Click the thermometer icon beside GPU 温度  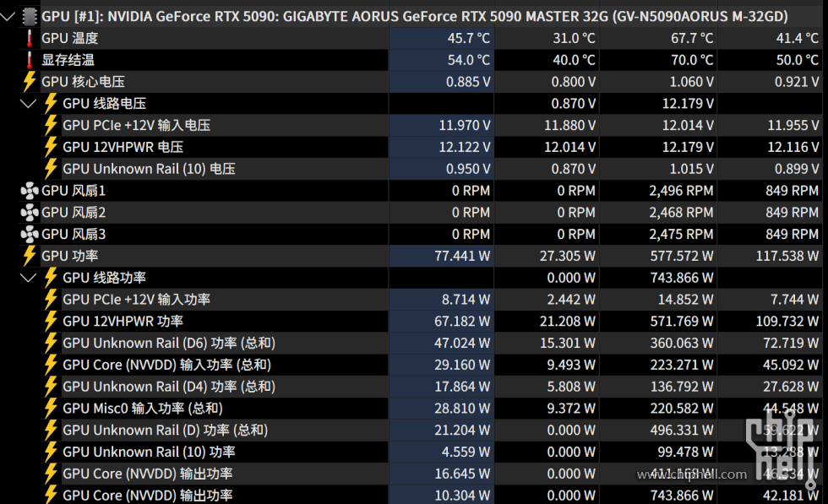click(30, 38)
